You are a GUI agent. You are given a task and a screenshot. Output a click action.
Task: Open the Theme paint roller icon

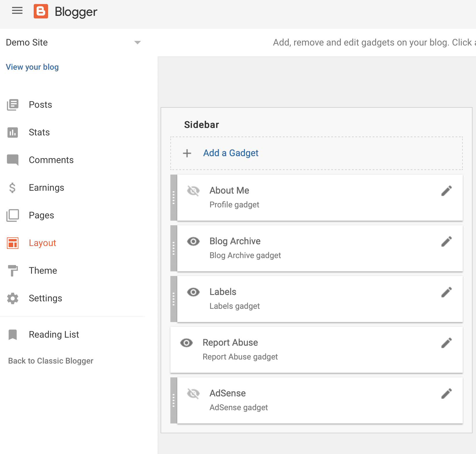pos(12,270)
